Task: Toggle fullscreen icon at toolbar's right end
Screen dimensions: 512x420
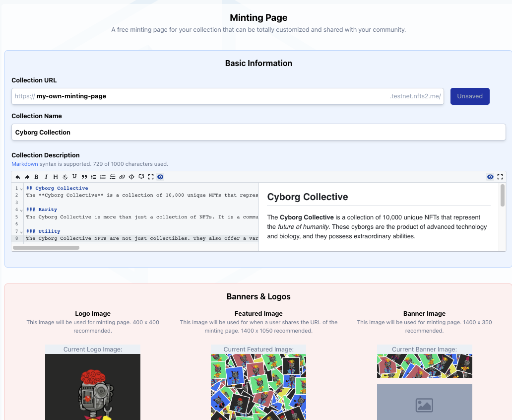Action: (500, 177)
